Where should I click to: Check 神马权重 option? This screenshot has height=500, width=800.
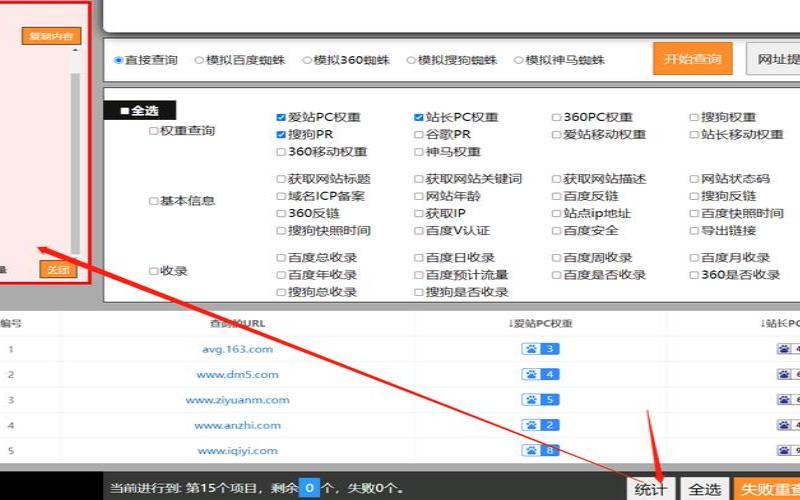419,152
